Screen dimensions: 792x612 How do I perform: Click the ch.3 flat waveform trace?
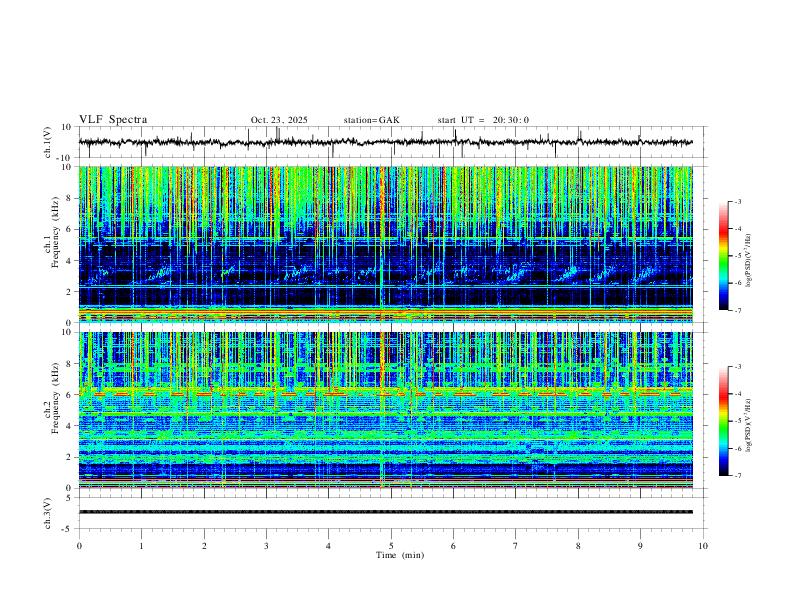pos(385,512)
